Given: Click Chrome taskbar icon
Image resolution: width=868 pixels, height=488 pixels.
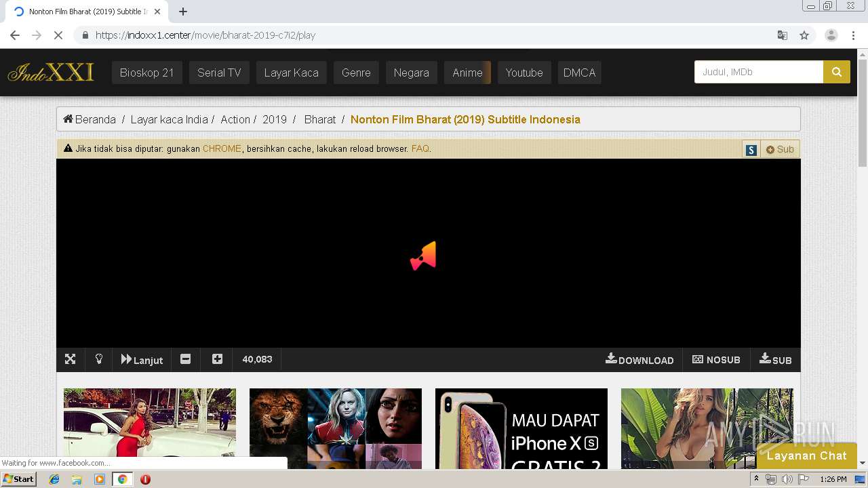Looking at the screenshot, I should point(122,479).
